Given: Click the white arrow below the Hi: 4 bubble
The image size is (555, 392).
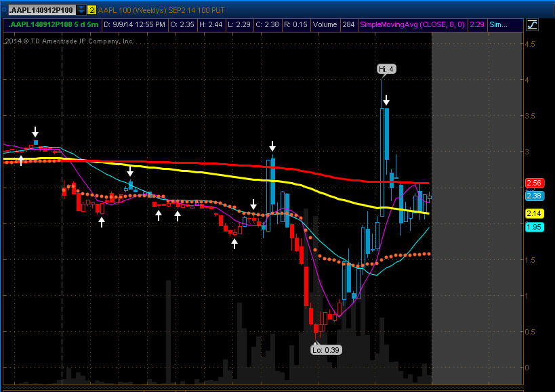Looking at the screenshot, I should (x=386, y=100).
